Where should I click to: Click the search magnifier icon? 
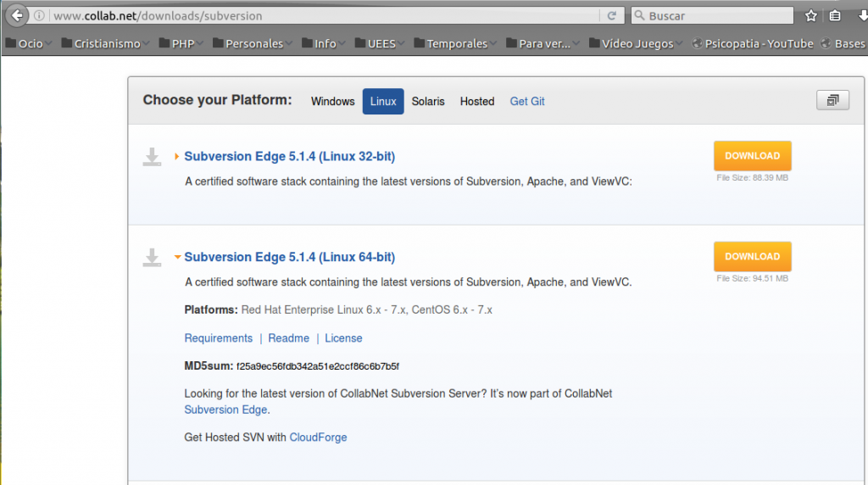(x=639, y=15)
